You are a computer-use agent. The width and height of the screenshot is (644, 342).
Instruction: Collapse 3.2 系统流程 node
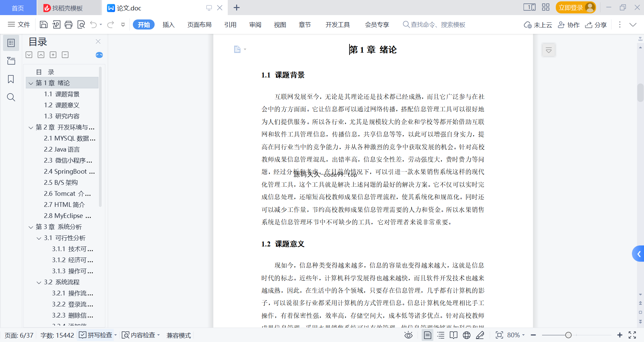click(39, 283)
